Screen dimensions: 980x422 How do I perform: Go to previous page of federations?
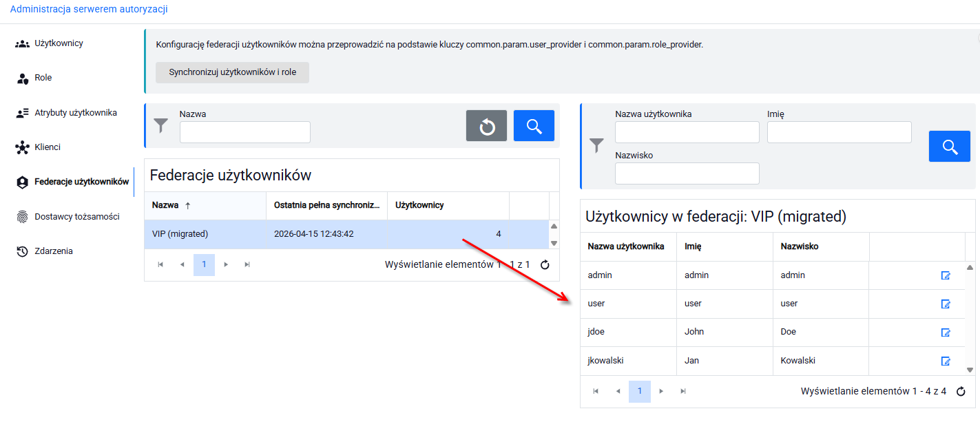(x=183, y=265)
